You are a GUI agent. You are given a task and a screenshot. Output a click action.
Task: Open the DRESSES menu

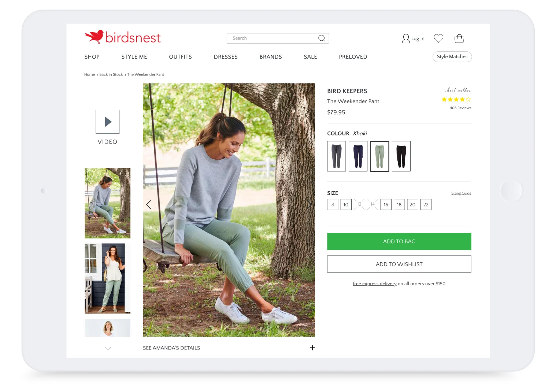coord(226,57)
